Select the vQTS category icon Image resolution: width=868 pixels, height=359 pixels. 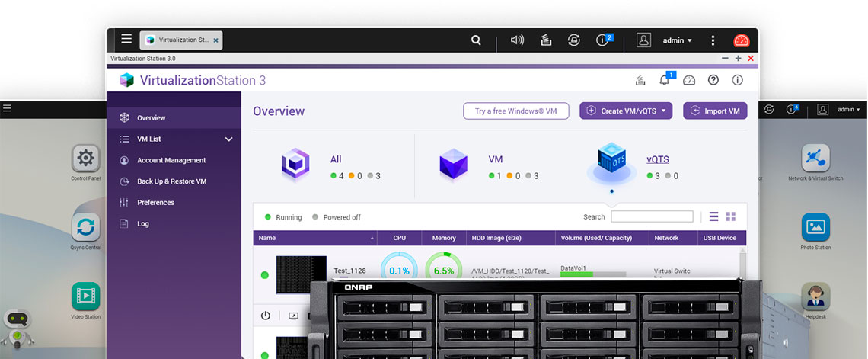coord(611,164)
